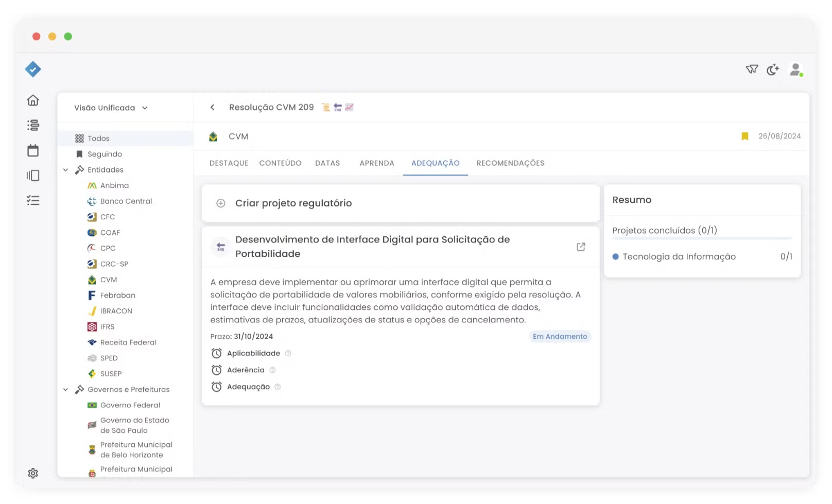Select Governo do Estado de São Paulo
832x504 pixels.
click(x=134, y=425)
